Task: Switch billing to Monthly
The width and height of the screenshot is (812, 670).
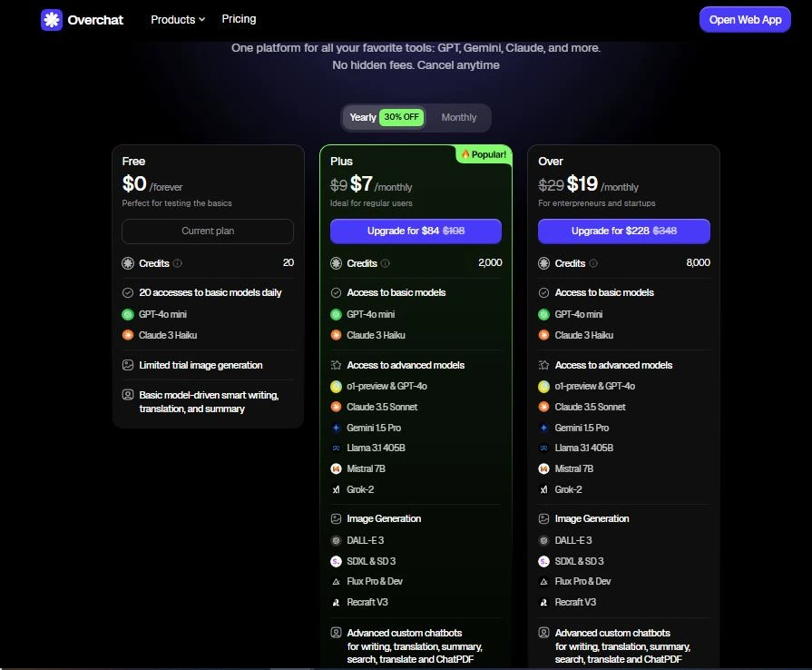Action: point(458,117)
